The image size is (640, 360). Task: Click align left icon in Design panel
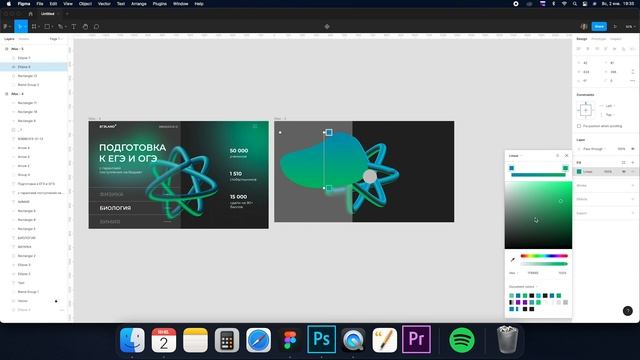(x=579, y=49)
